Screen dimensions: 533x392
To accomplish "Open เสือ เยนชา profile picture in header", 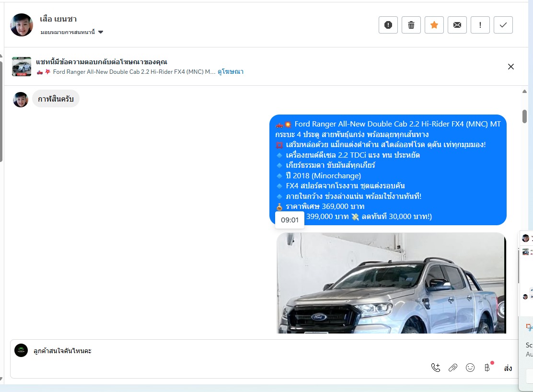I will [22, 25].
